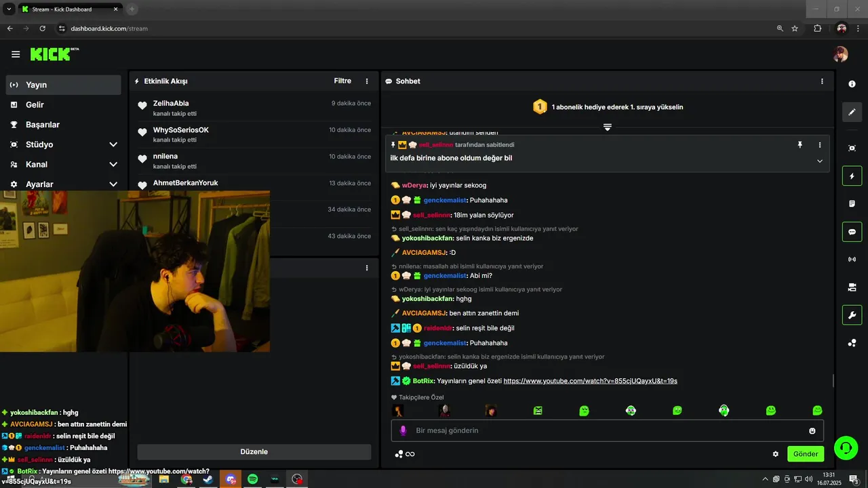This screenshot has height=488, width=868.
Task: Click nnilena follow event
Action: [254, 161]
